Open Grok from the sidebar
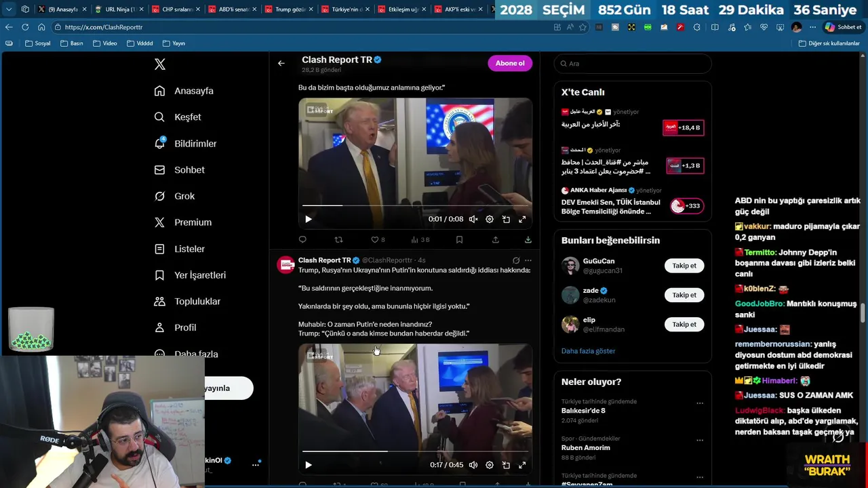The image size is (868, 488). click(174, 196)
